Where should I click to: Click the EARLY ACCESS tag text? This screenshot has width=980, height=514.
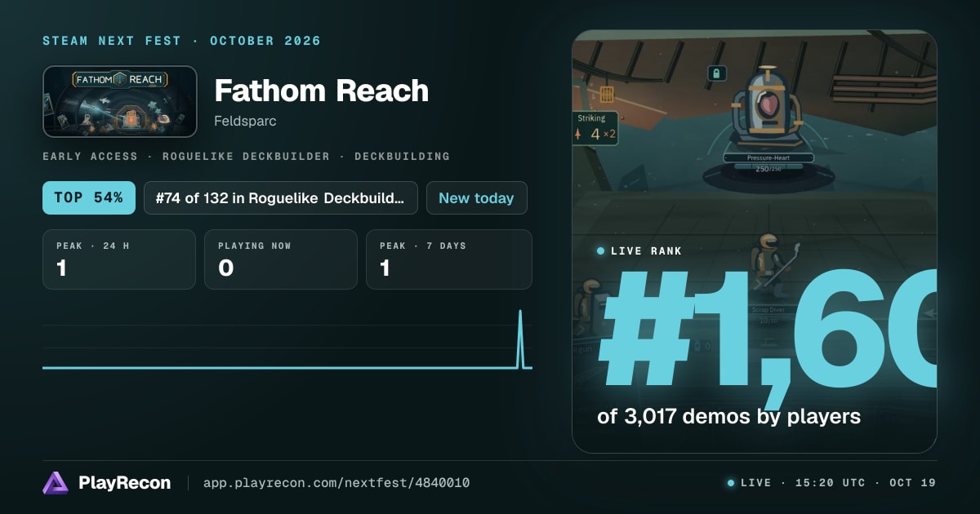90,156
